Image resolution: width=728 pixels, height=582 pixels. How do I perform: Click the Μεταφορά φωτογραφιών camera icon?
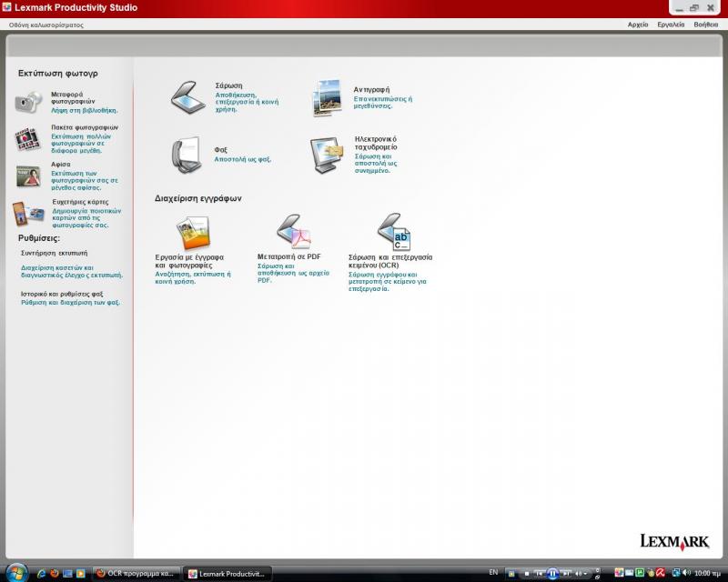coord(28,102)
